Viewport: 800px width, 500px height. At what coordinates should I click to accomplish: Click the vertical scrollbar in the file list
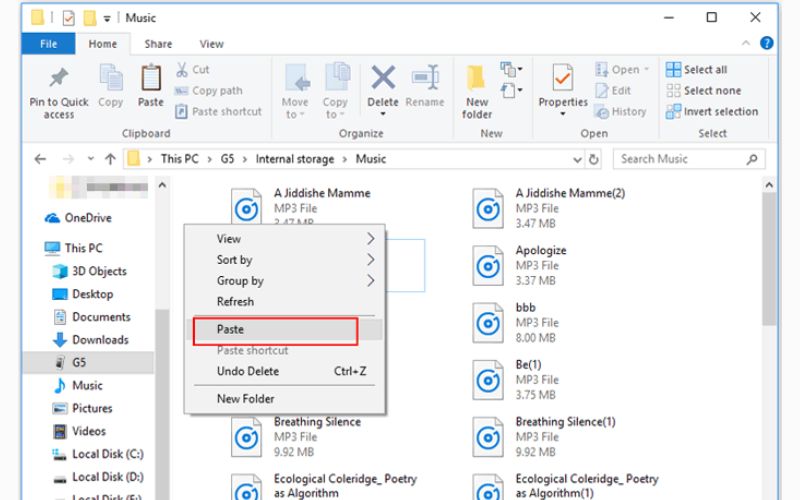[768, 260]
